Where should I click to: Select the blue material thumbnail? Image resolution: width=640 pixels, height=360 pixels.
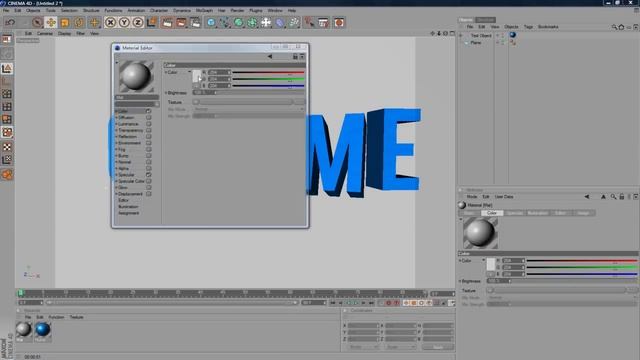coord(42,329)
